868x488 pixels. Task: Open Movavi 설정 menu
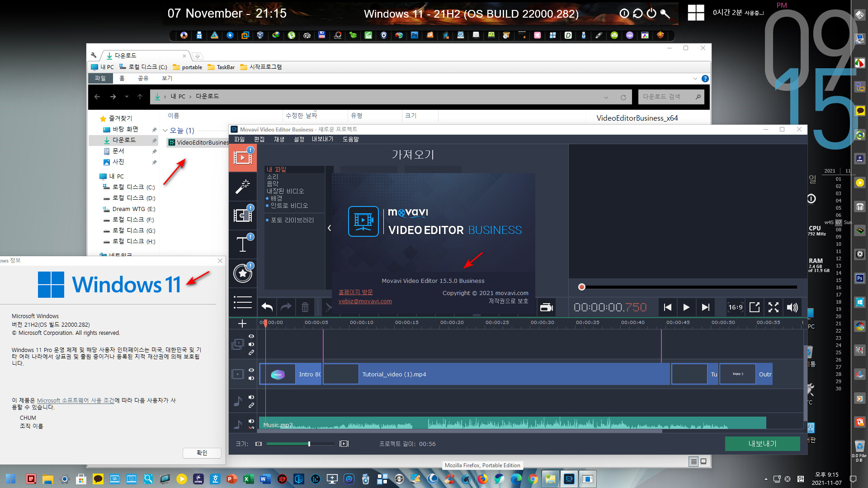pyautogui.click(x=299, y=139)
